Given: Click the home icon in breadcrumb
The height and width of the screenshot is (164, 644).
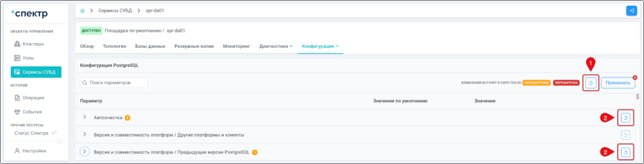Looking at the screenshot, I should [x=83, y=11].
